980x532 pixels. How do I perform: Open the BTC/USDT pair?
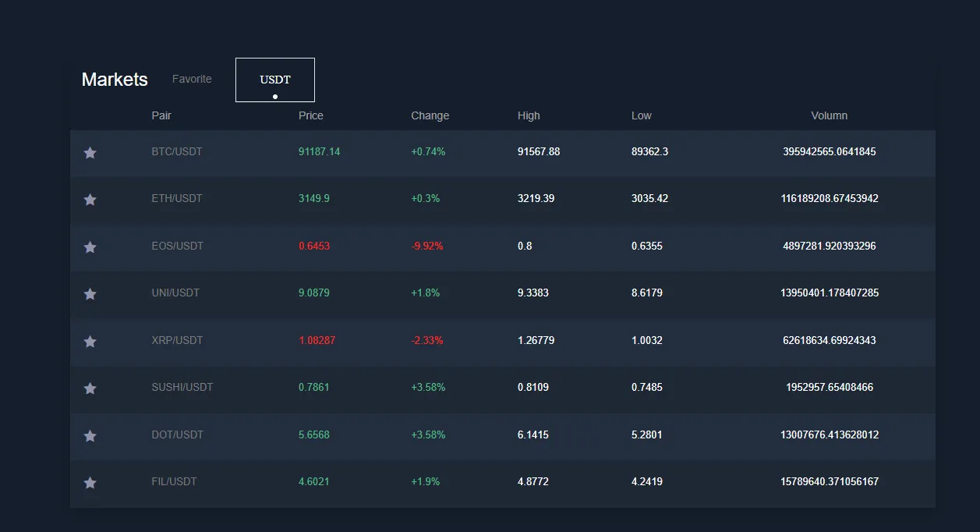pos(177,151)
